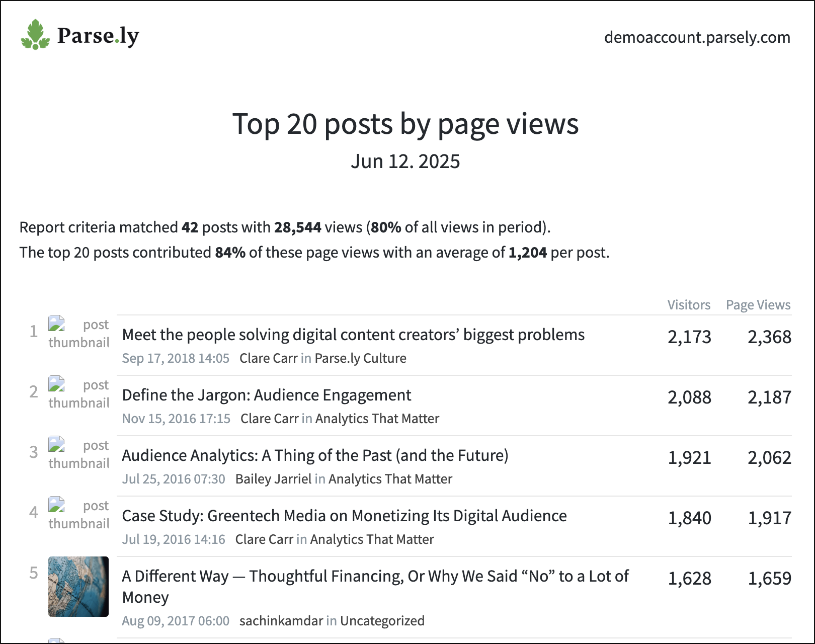Click the visitors value 2,088
815x644 pixels.
[x=689, y=397]
